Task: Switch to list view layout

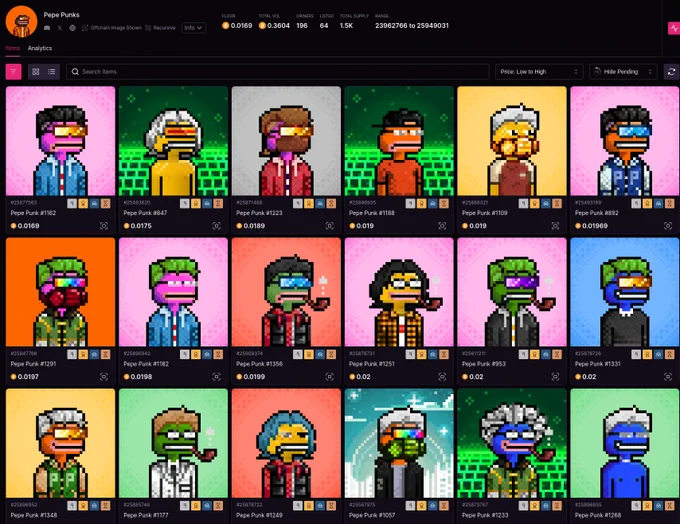Action: [x=52, y=72]
